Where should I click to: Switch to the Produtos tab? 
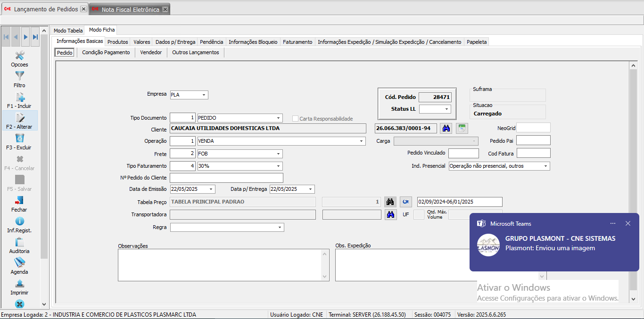coord(118,42)
